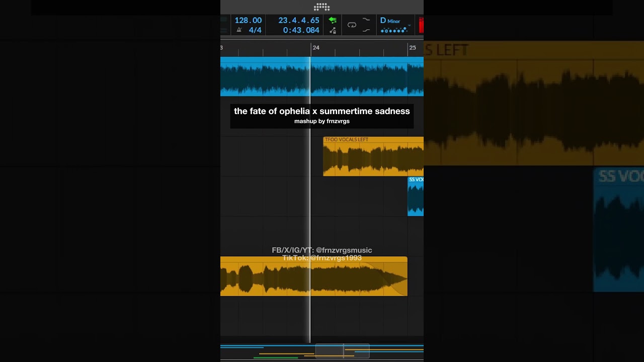Click the dotted drag handle at top center

point(321,7)
